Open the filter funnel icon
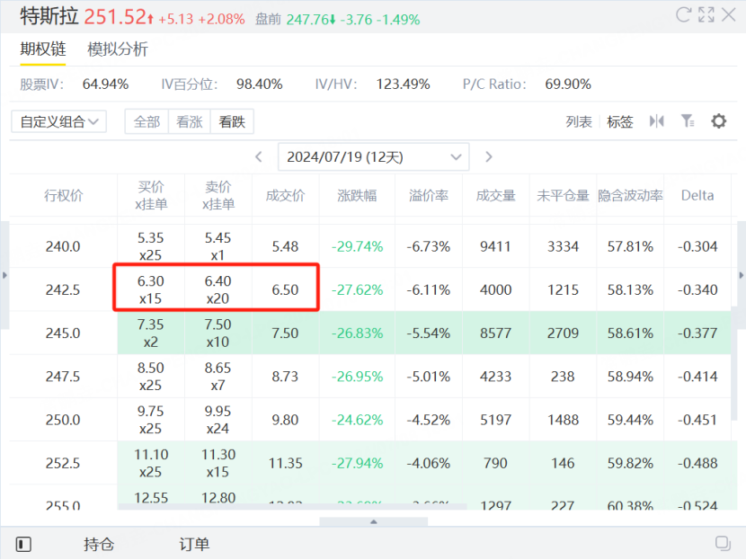This screenshot has width=746, height=560. [x=688, y=121]
